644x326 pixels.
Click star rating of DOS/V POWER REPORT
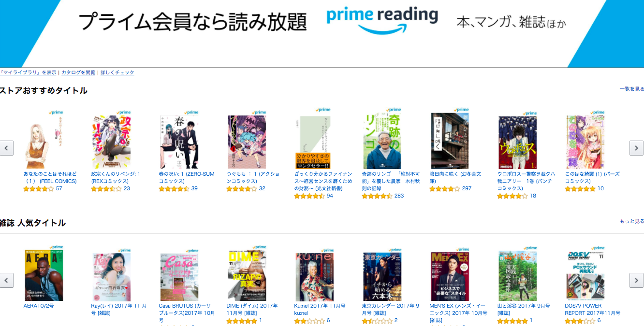tap(580, 321)
